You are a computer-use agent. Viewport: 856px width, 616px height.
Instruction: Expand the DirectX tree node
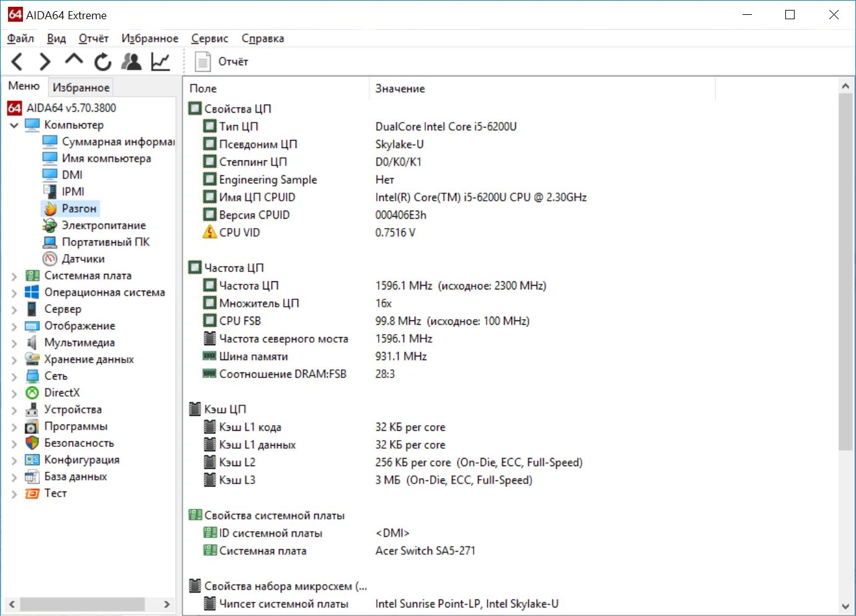(14, 393)
